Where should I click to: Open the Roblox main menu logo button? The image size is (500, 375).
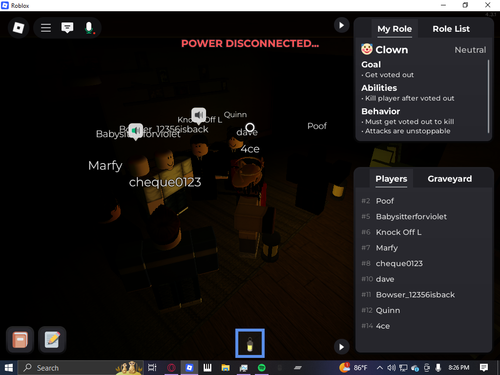18,28
